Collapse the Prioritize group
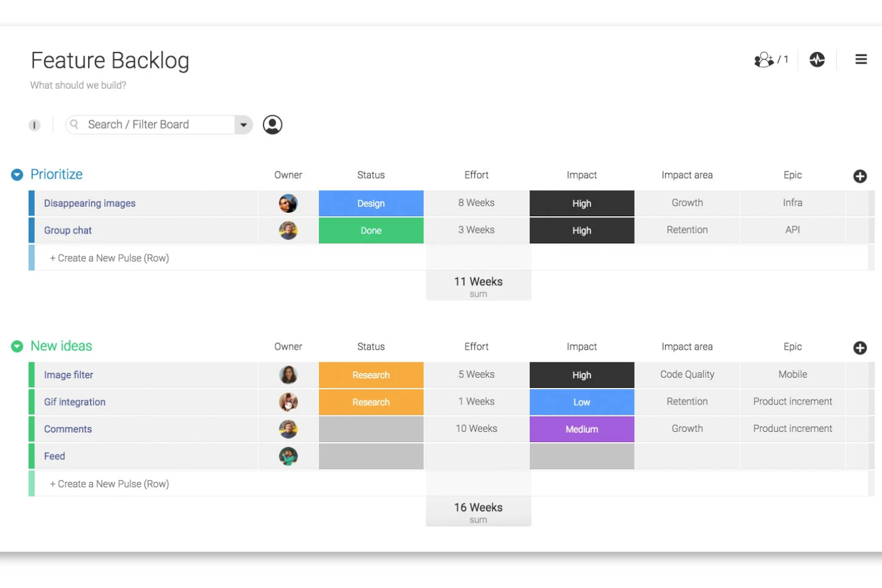This screenshot has width=882, height=588. coord(17,175)
